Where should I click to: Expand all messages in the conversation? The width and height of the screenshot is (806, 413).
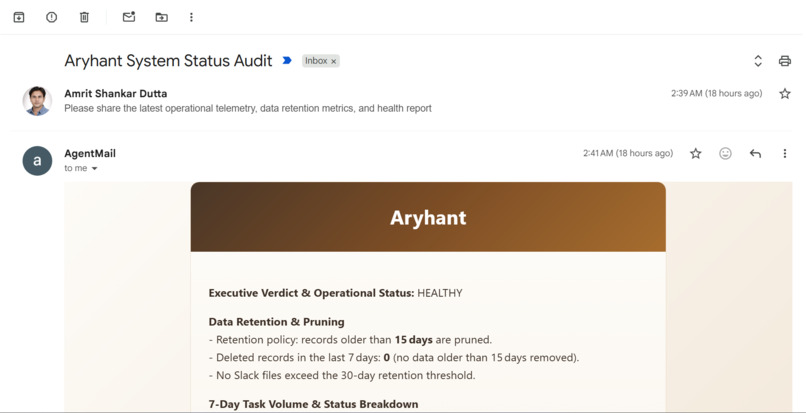pos(758,61)
